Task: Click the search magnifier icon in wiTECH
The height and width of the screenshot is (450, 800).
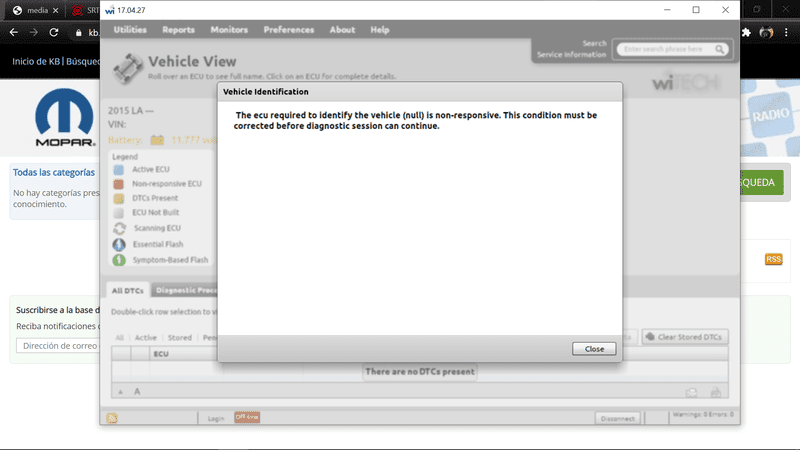Action: click(722, 49)
